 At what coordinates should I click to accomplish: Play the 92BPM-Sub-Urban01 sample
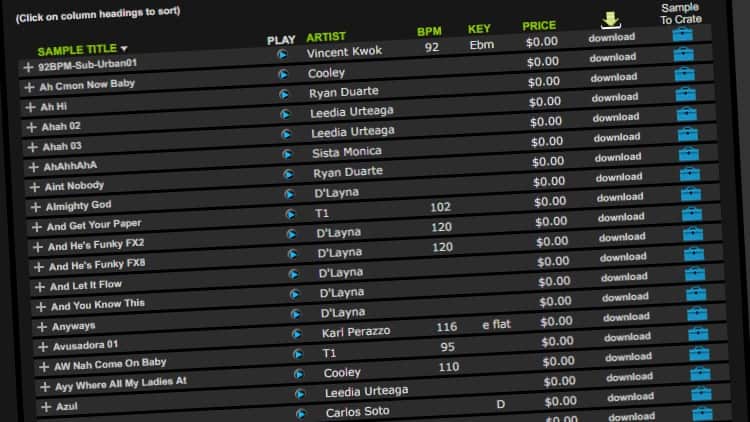282,55
